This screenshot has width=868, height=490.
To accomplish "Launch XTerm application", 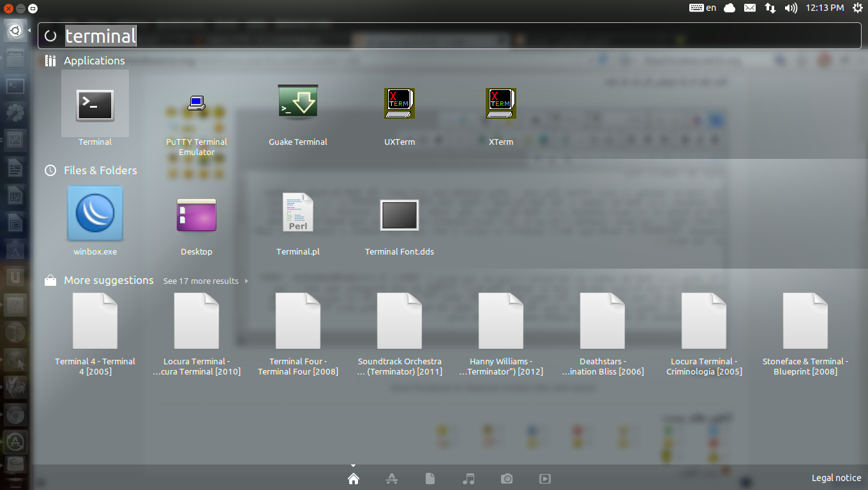I will click(x=501, y=104).
